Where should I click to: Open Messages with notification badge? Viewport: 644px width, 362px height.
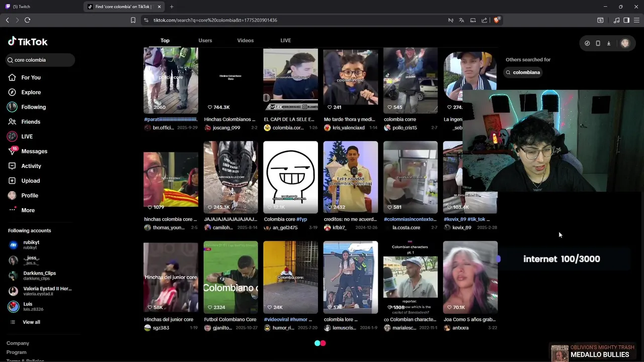coord(34,151)
